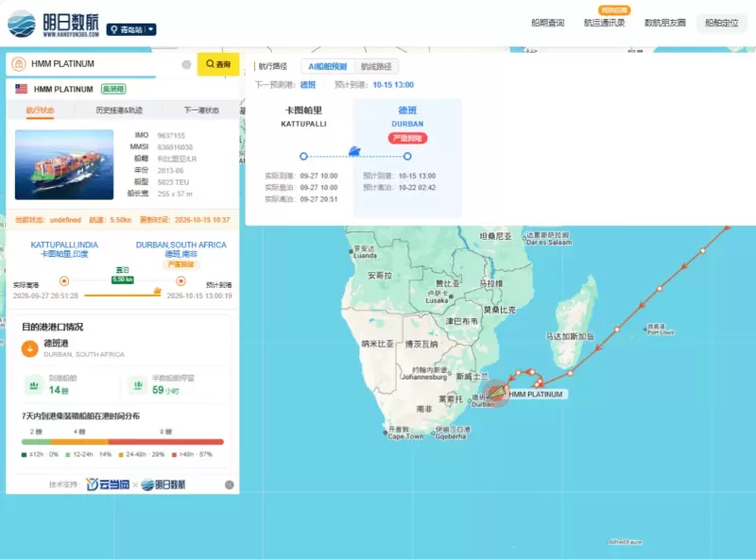756x559 pixels.
Task: Switch to the 航行状态 tab
Action: (40, 110)
